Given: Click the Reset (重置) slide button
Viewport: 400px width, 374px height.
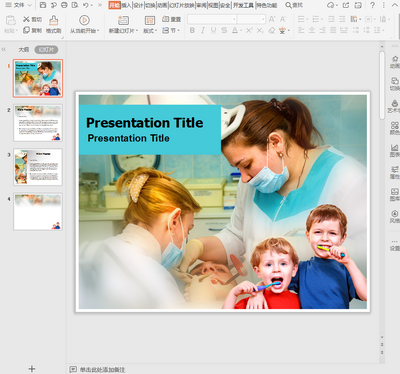Looking at the screenshot, I should 171,19.
